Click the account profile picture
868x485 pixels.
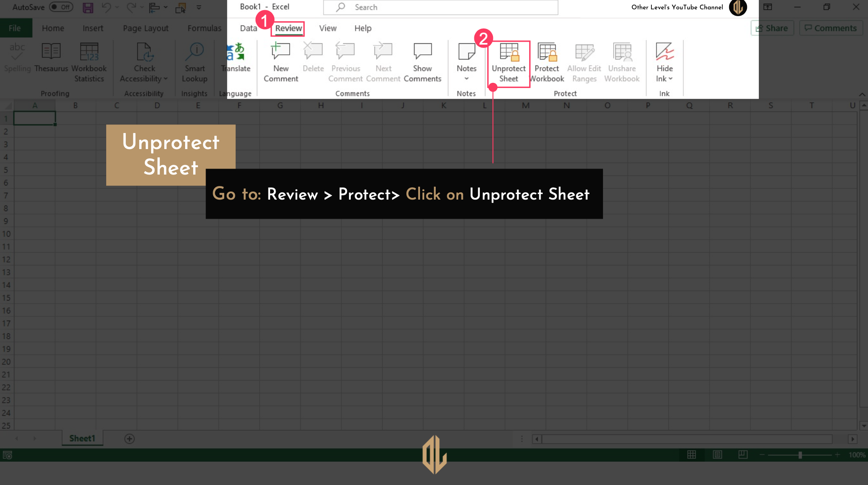click(x=738, y=8)
